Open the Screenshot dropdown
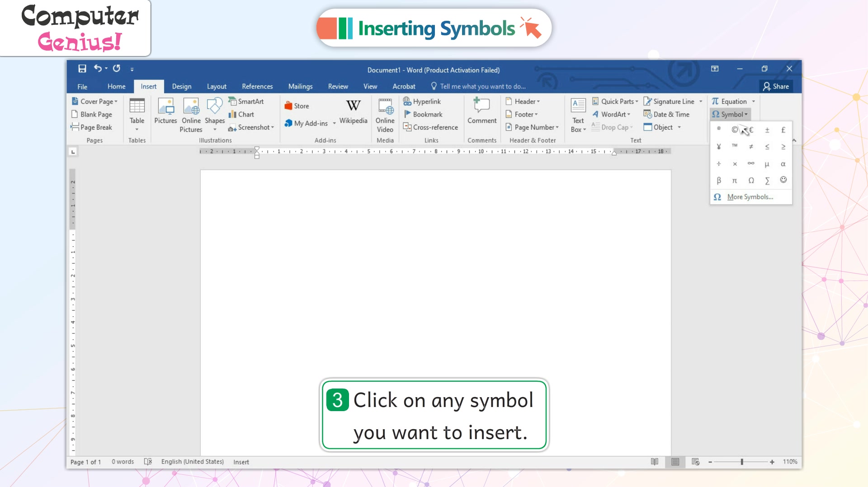The width and height of the screenshot is (868, 487). coord(251,127)
